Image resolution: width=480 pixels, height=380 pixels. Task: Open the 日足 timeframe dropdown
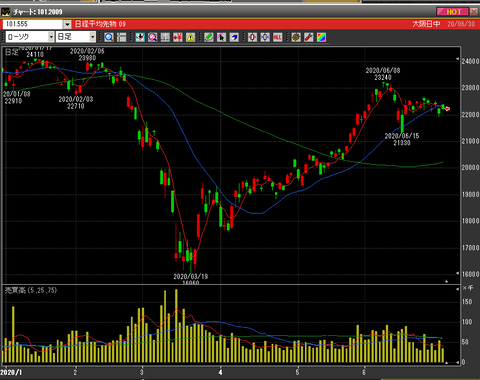pyautogui.click(x=76, y=37)
